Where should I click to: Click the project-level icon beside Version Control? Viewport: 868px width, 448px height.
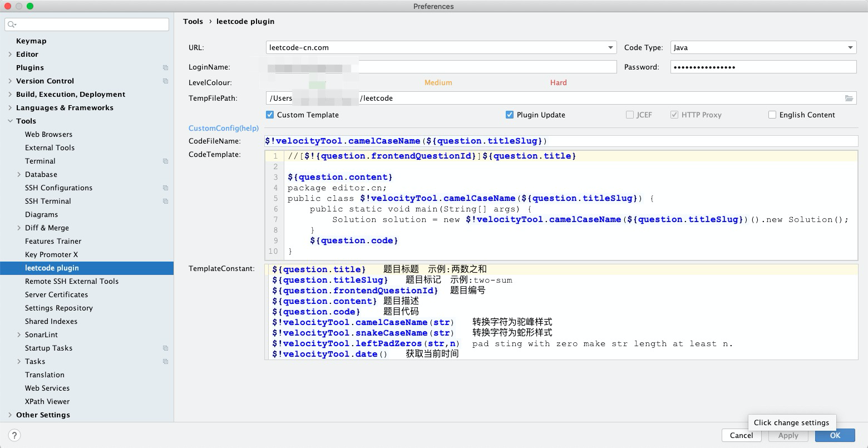click(165, 81)
